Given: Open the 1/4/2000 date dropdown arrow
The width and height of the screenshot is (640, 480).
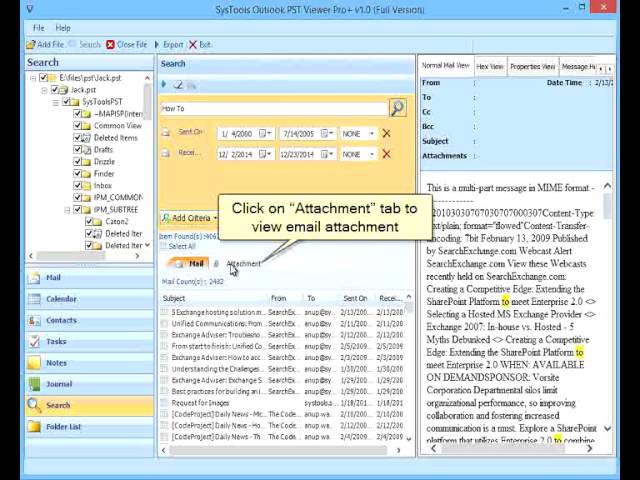Looking at the screenshot, I should point(270,133).
